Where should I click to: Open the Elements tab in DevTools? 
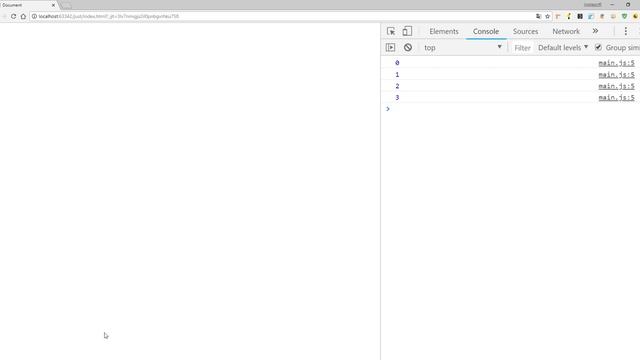(444, 31)
